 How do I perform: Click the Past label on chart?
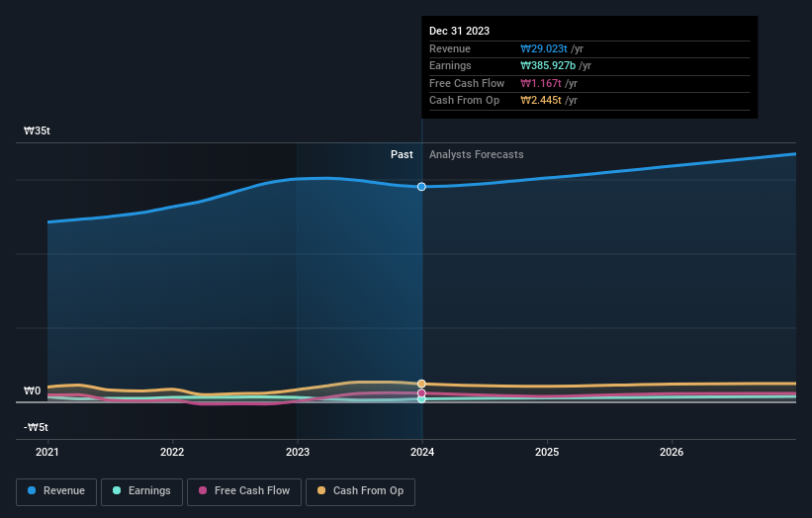[402, 155]
